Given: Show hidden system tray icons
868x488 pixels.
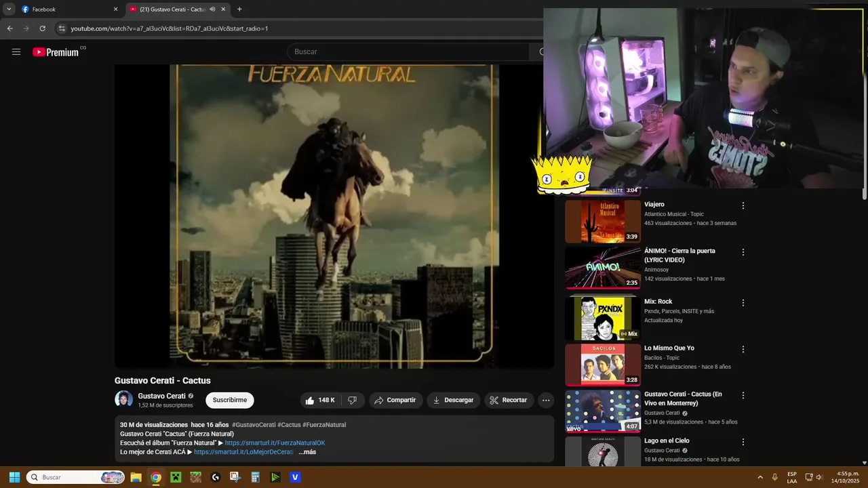Looking at the screenshot, I should [x=759, y=477].
